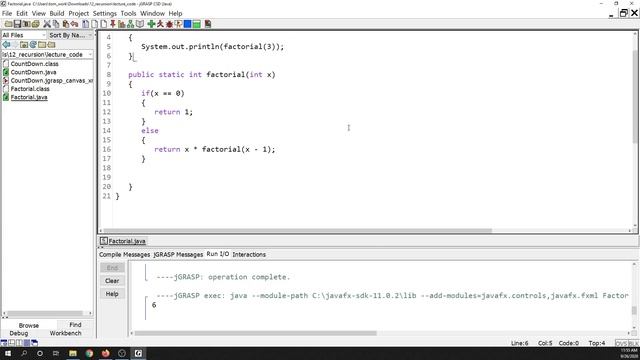The image size is (640, 360).
Task: Open the Windows Start menu
Action: [8, 353]
